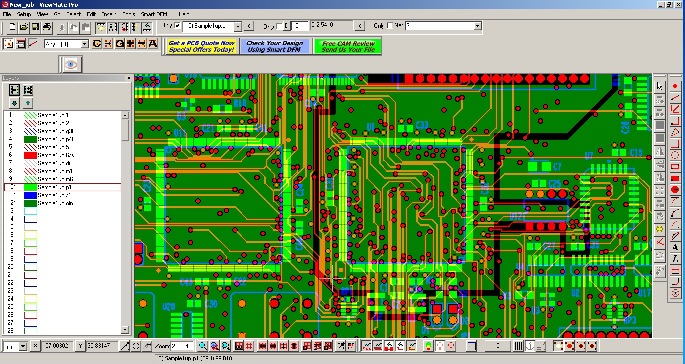
Task: Click the New file icon in toolbar
Action: [13, 27]
